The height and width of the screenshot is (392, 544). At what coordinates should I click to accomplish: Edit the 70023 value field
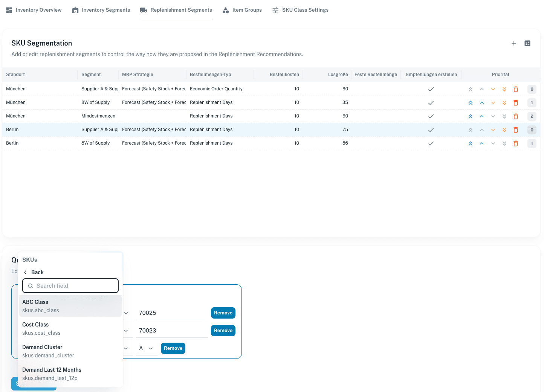click(172, 331)
